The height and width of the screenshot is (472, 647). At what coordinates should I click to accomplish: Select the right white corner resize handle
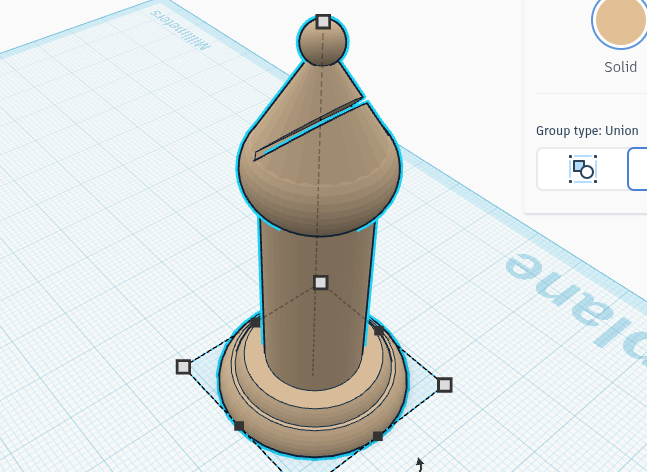point(444,385)
